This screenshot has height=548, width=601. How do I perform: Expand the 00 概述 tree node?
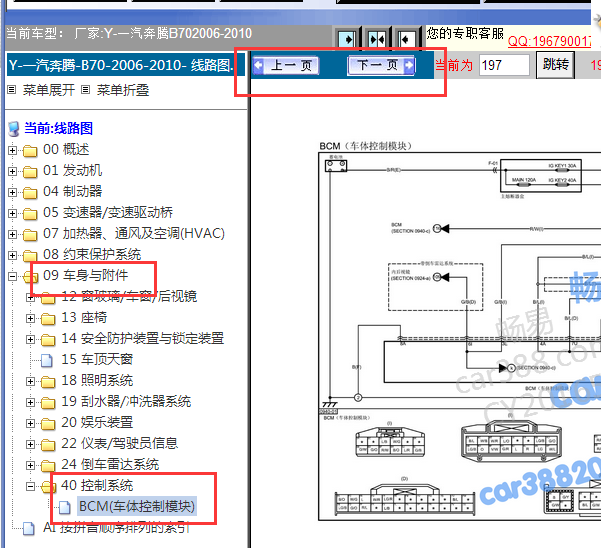coord(13,150)
